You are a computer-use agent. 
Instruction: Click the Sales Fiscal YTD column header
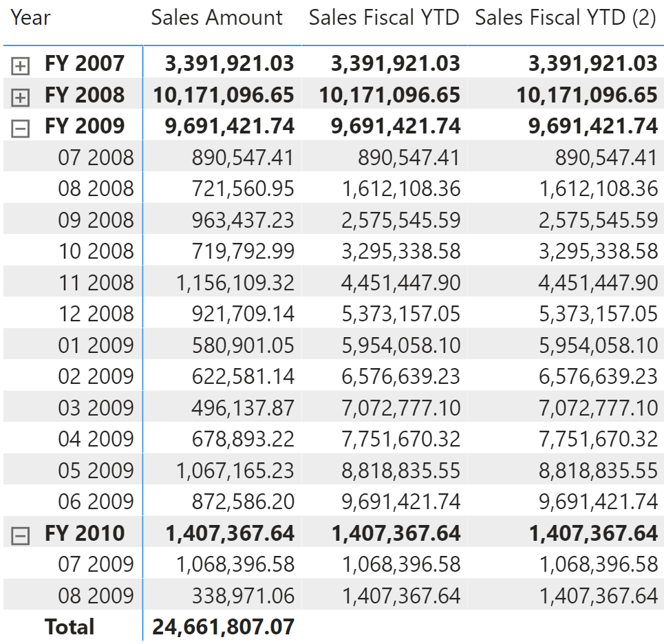(x=383, y=18)
